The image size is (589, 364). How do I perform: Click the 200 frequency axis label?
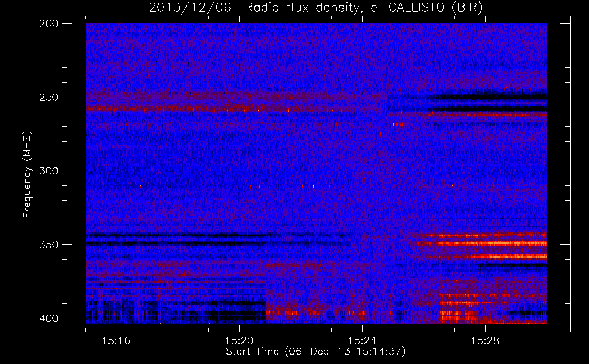click(x=48, y=24)
